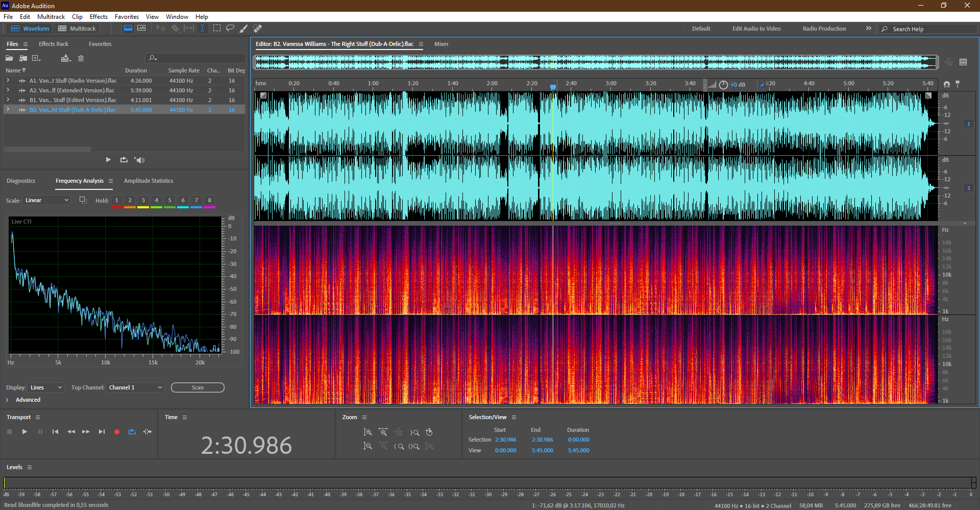Viewport: 980px width, 510px height.
Task: Switch to the Diagnostics tab
Action: coord(21,181)
